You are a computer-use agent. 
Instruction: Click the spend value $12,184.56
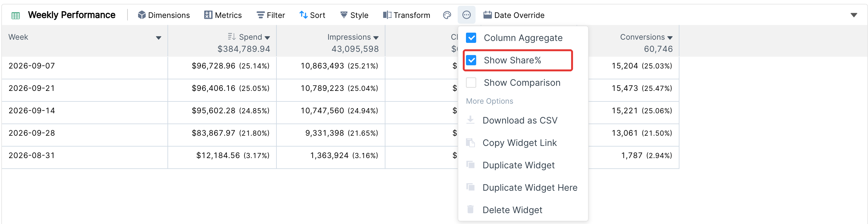(218, 155)
